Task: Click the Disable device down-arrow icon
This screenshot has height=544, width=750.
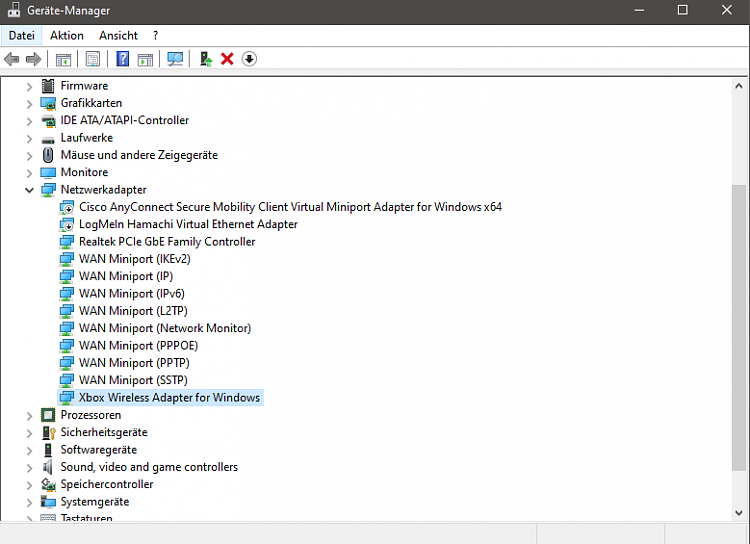Action: click(249, 59)
